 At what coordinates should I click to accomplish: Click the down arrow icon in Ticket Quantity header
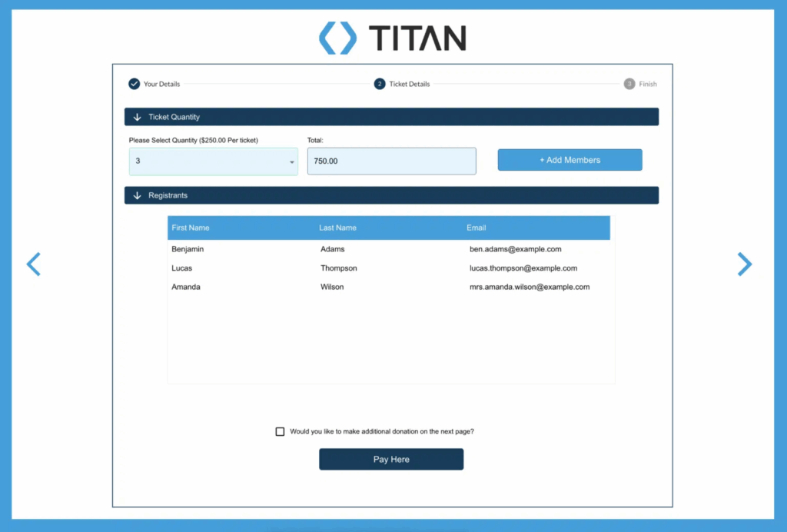(138, 117)
